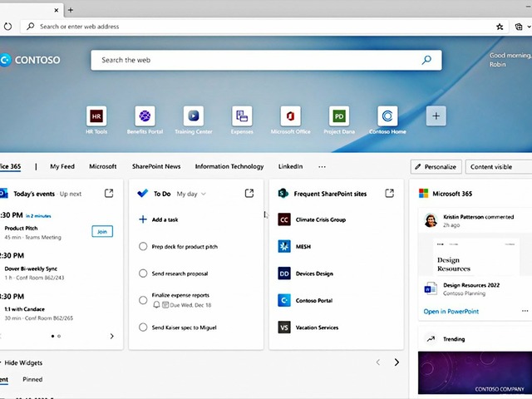Select the Information Technology tab

coord(229,166)
